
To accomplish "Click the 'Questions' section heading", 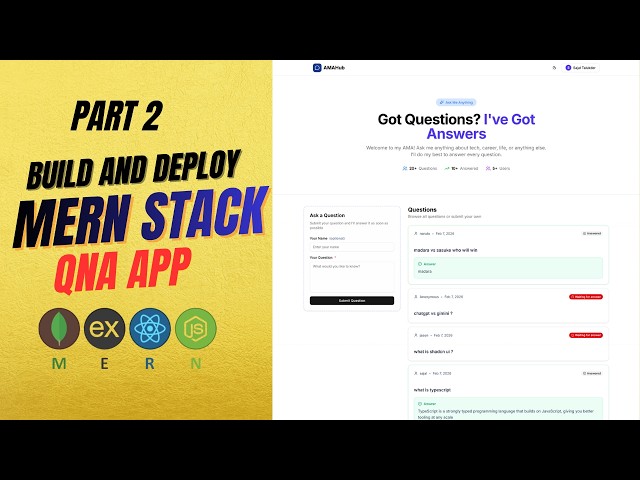I will 422,209.
